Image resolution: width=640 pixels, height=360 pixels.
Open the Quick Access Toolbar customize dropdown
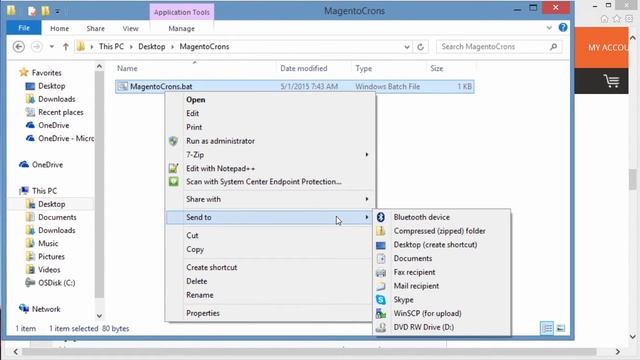(x=58, y=11)
